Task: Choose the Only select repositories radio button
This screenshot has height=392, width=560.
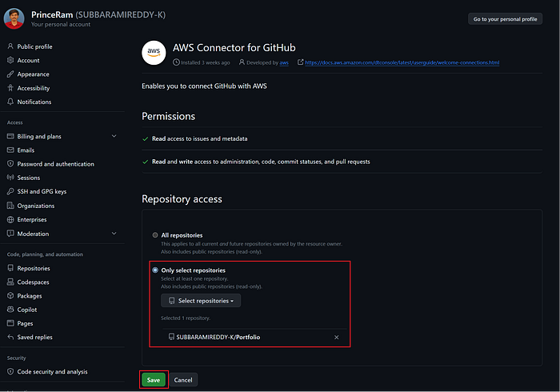Action: pyautogui.click(x=155, y=270)
